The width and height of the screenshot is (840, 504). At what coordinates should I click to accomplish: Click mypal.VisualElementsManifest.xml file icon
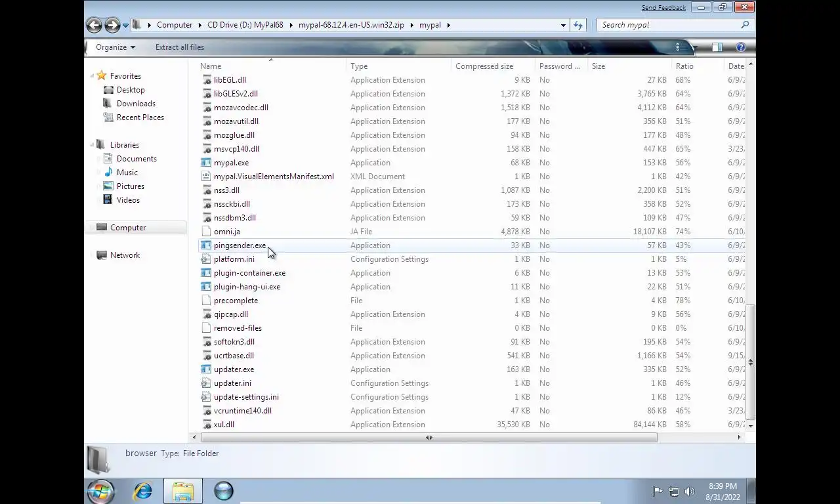click(206, 177)
